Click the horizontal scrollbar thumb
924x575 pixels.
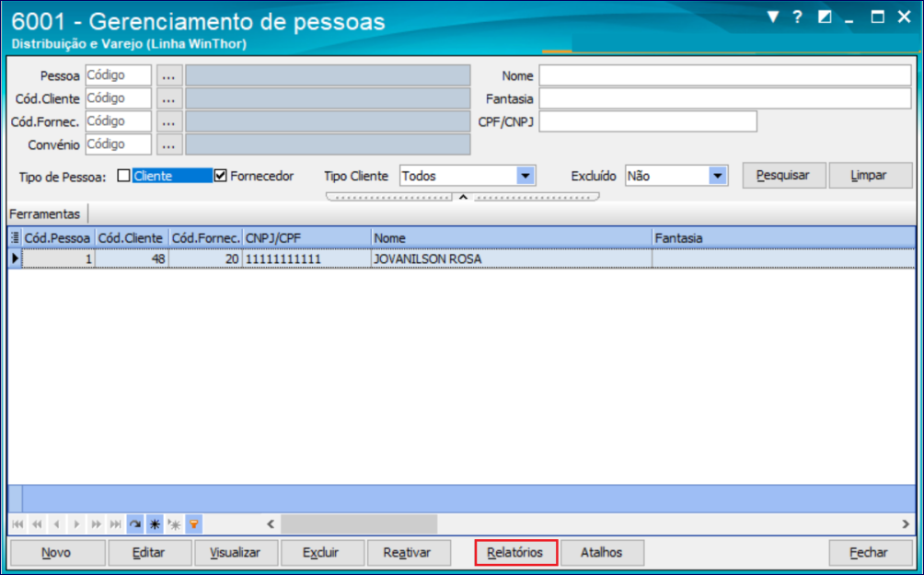click(359, 523)
